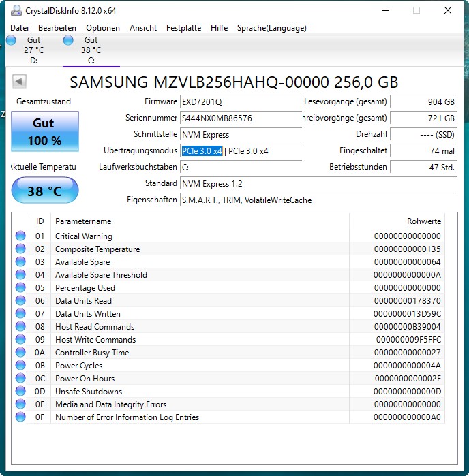Open the Sprache(Language) menu
The height and width of the screenshot is (476, 469).
coord(272,28)
